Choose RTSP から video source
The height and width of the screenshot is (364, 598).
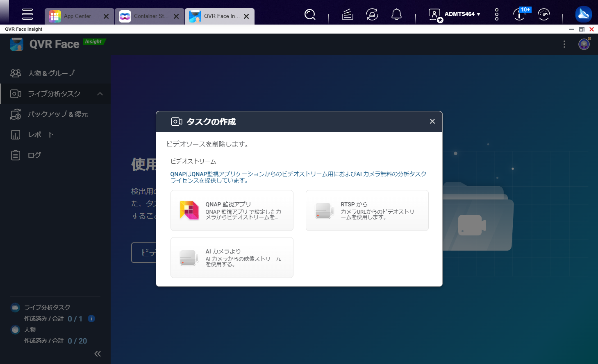pos(367,210)
